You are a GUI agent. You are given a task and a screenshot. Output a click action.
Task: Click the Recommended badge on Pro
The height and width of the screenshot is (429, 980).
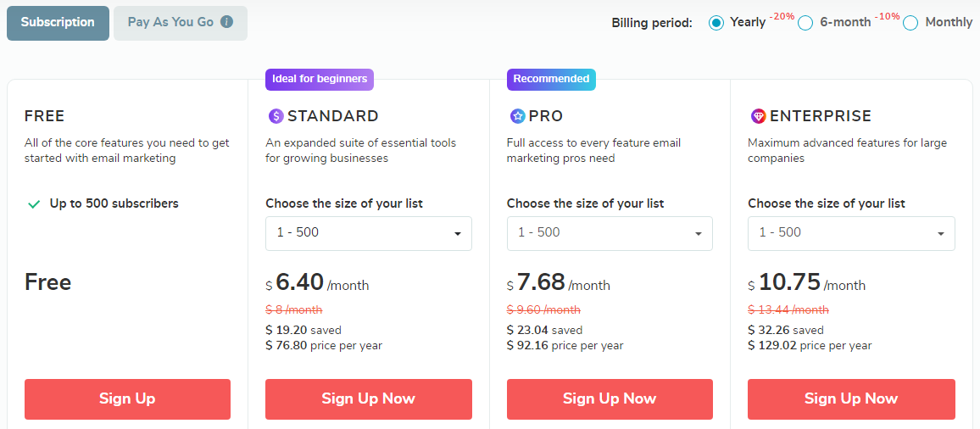pos(551,80)
